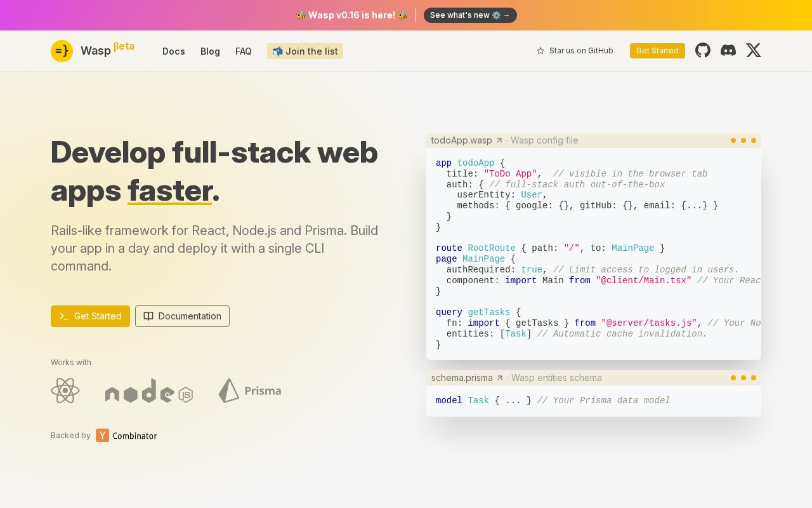Click the book icon in the Documentation button
812x508 pixels.
[148, 316]
